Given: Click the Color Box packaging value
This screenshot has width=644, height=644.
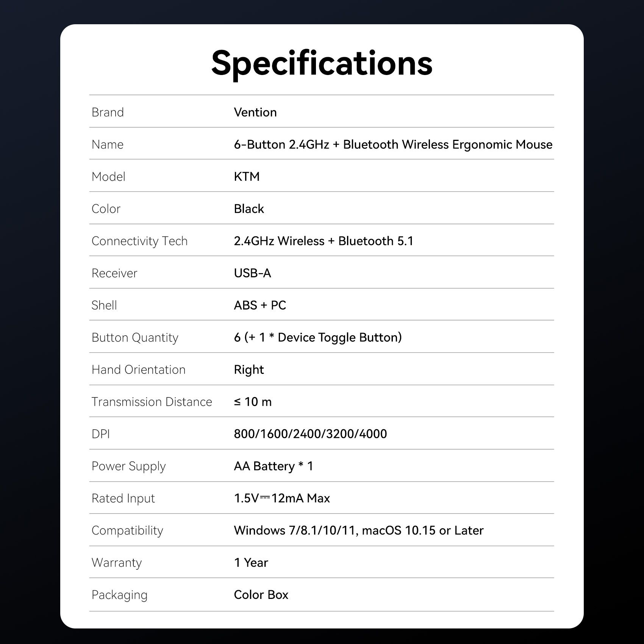Looking at the screenshot, I should coord(261,595).
